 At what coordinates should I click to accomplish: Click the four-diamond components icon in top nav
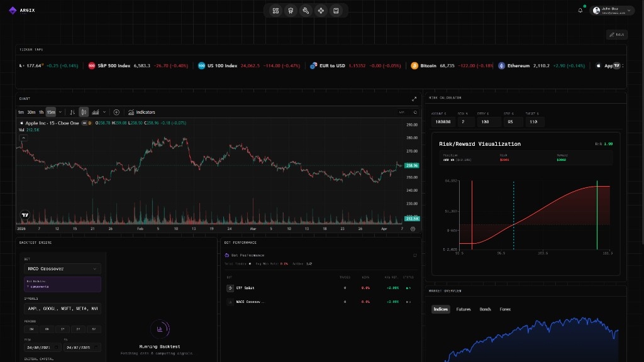click(x=321, y=11)
